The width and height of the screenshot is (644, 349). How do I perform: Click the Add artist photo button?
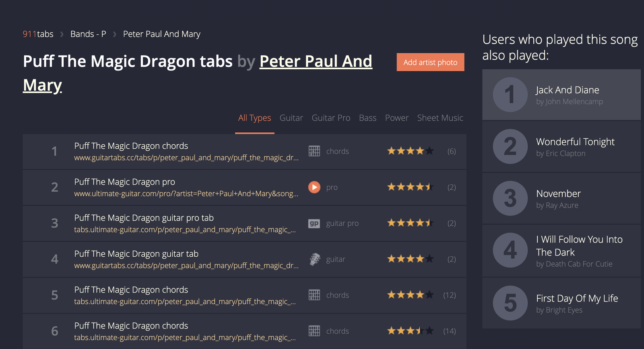[430, 62]
